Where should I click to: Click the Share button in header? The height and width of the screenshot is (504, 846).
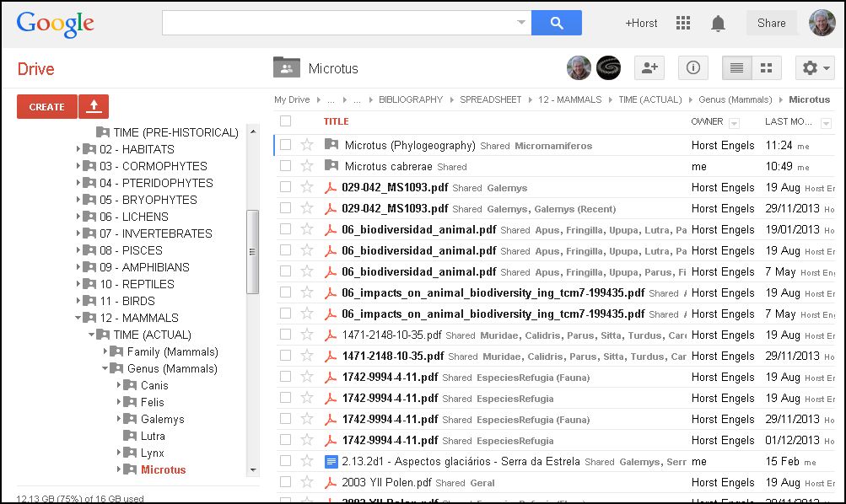(771, 23)
